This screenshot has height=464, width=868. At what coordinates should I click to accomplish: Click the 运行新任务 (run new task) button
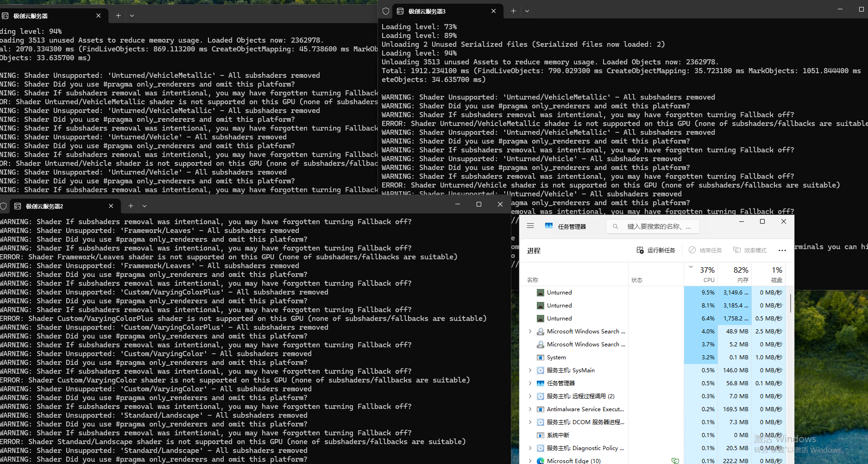656,250
